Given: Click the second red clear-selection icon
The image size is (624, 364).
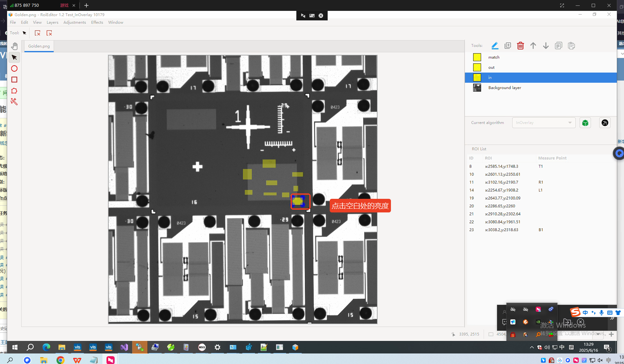Looking at the screenshot, I should 49,33.
